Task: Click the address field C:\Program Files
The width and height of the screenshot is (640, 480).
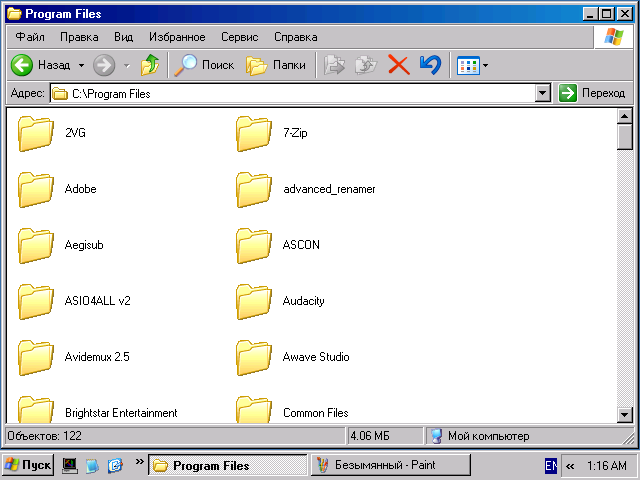Action: coord(293,93)
